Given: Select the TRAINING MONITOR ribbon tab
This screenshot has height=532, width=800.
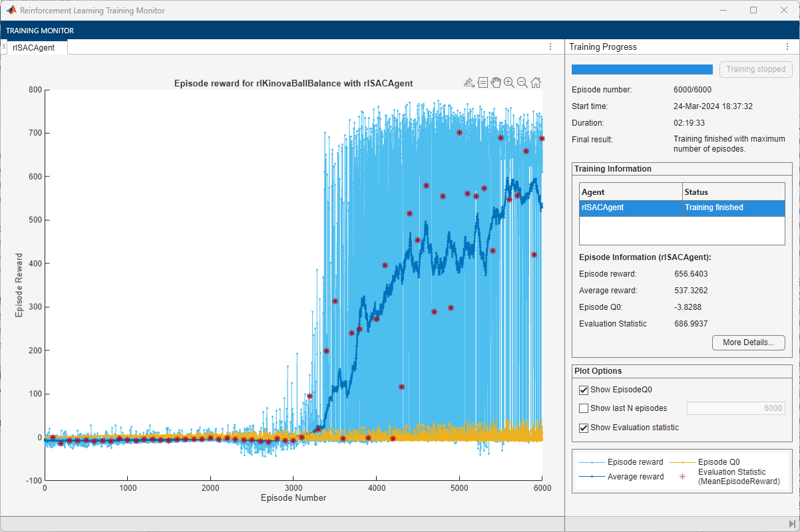Looking at the screenshot, I should [40, 31].
